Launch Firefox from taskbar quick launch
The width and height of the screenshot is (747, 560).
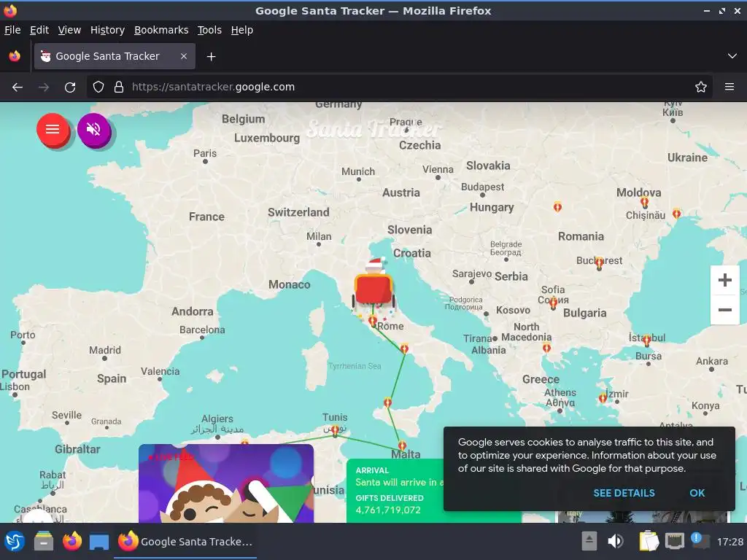click(x=72, y=542)
